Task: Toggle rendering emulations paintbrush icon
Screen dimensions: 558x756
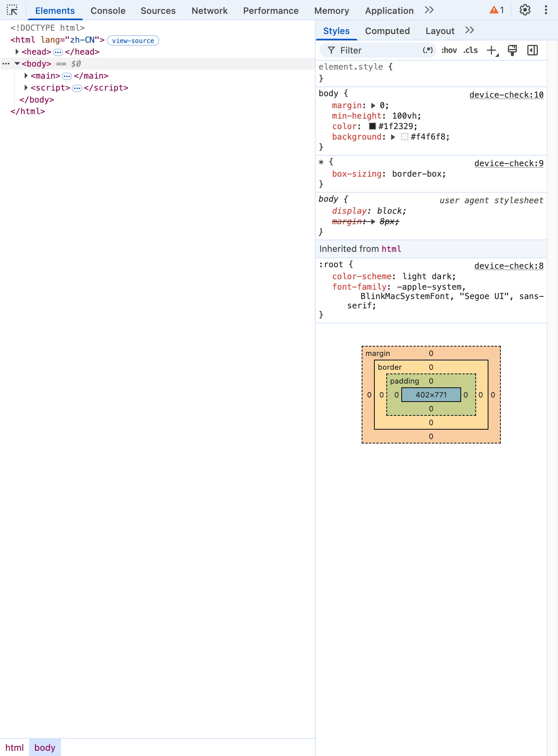Action: point(512,51)
